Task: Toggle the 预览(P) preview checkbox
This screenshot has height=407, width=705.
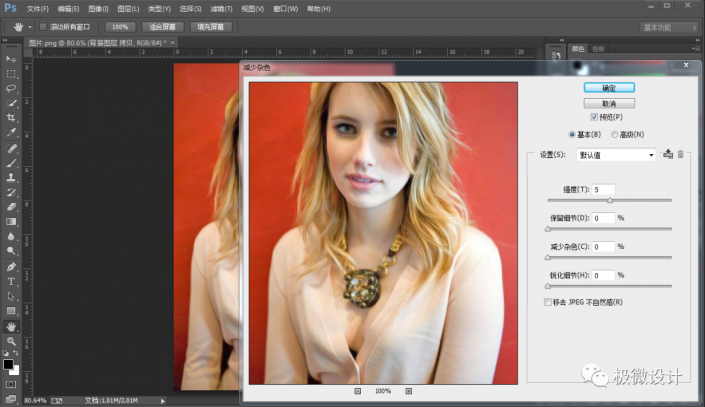Action: pos(594,117)
